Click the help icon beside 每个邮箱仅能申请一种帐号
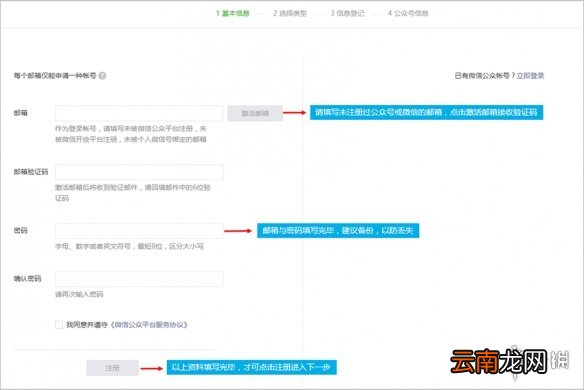This screenshot has height=390, width=584. point(102,76)
